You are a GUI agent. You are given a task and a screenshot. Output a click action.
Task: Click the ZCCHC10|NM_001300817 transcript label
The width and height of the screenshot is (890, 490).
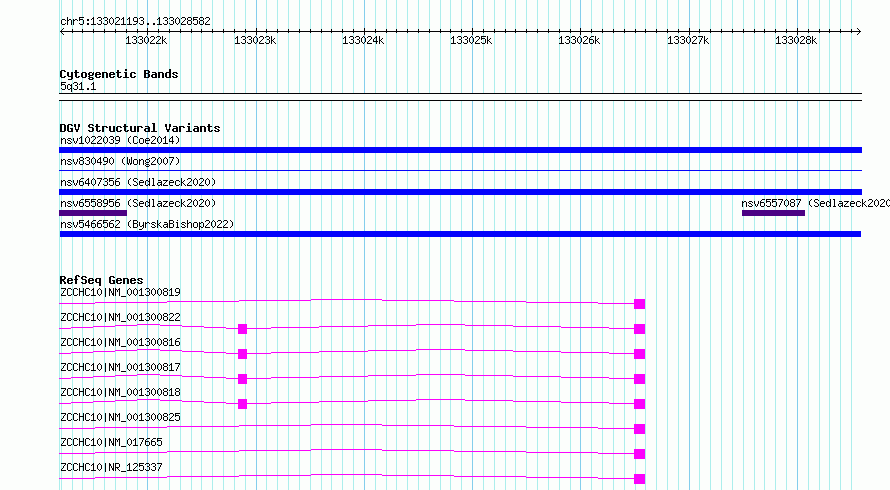(x=120, y=367)
